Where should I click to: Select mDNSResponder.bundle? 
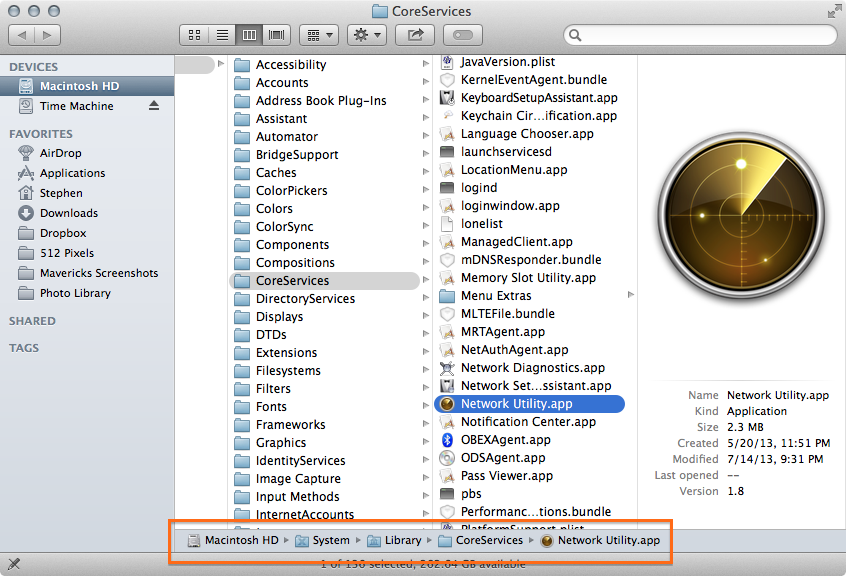pos(531,260)
